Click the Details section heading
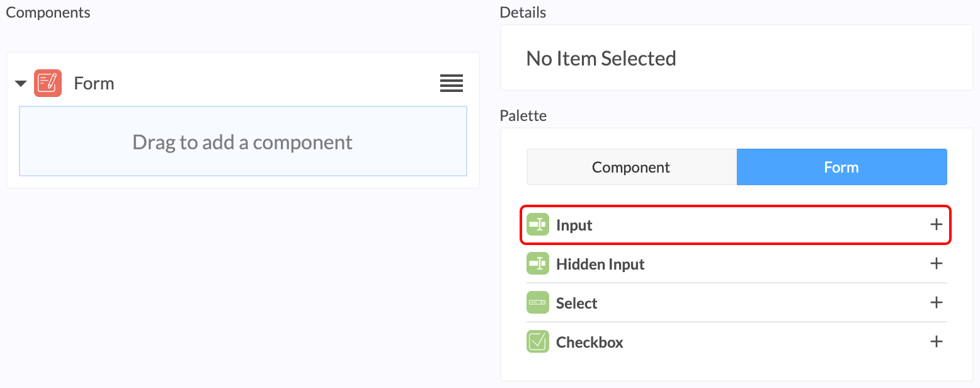 (523, 12)
